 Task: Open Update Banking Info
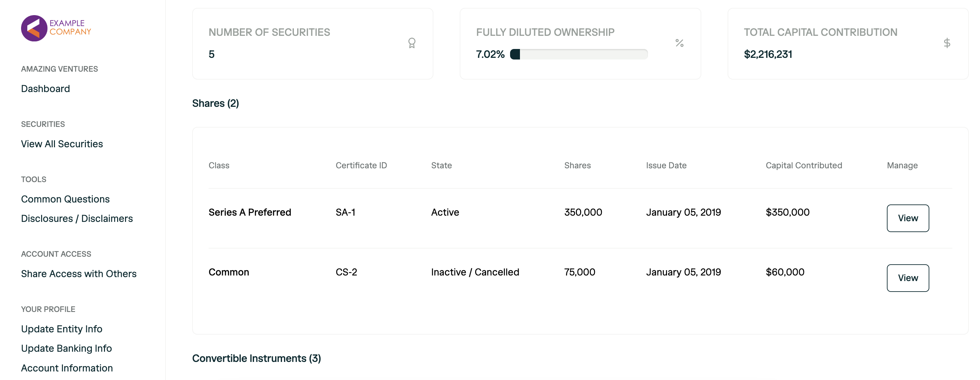click(x=66, y=348)
